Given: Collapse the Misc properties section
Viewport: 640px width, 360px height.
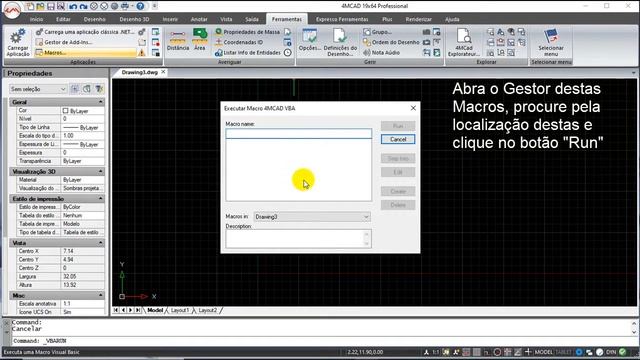Looking at the screenshot, I should (100, 295).
